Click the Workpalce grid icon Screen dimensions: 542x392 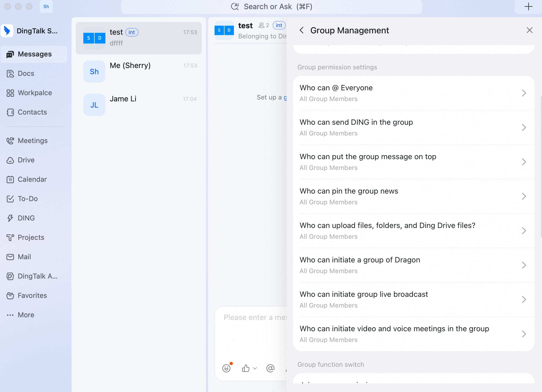10,93
